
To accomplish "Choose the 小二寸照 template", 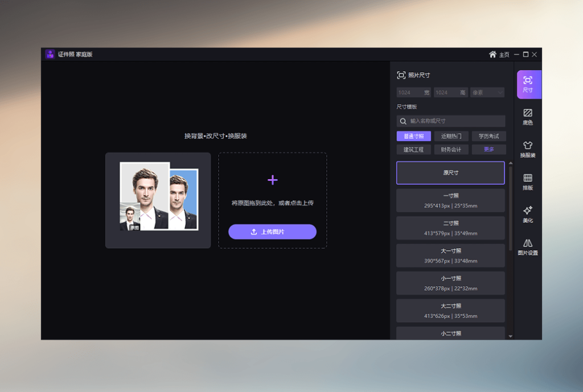I will point(451,333).
